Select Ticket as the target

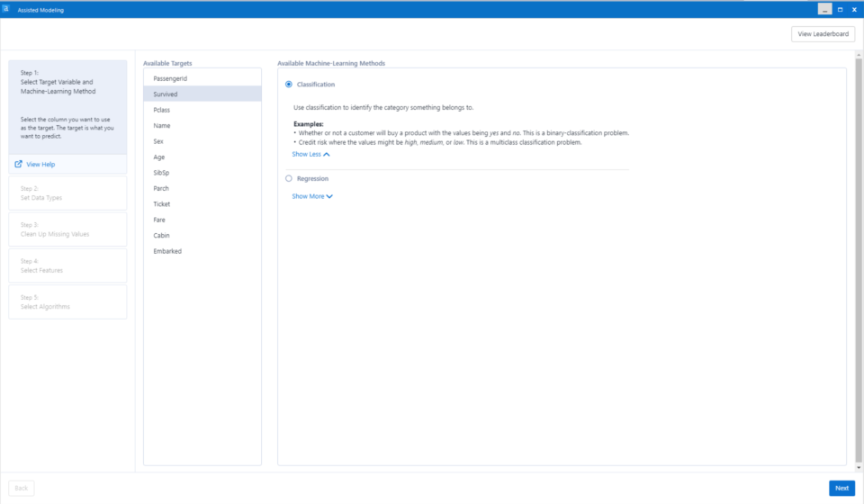(202, 203)
